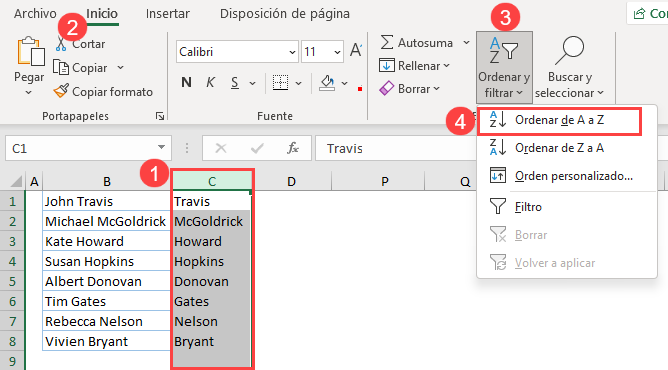Screen dimensions: 668x370
Task: Click cell containing Michael McGoldrick
Action: 107,221
